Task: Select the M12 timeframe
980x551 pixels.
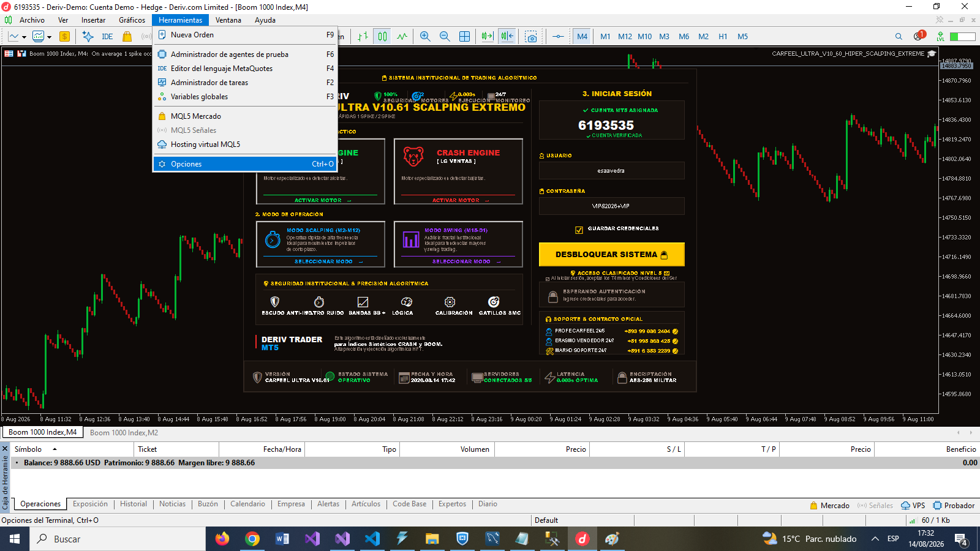Action: pyautogui.click(x=625, y=37)
